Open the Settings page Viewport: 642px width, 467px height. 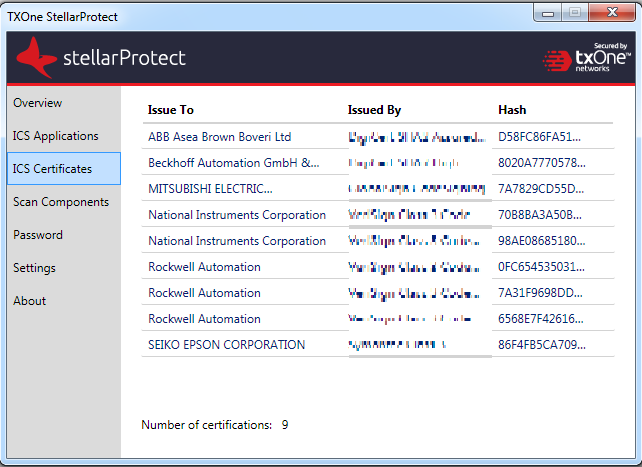point(64,268)
